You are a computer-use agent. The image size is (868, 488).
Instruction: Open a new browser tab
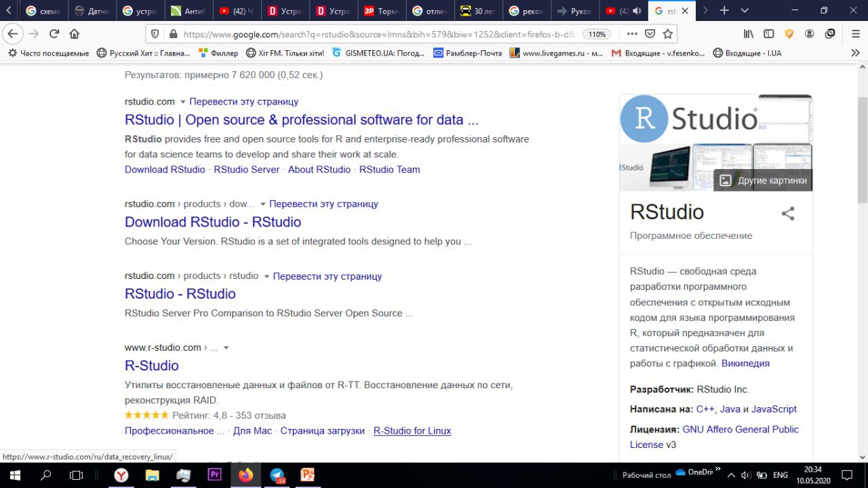724,11
